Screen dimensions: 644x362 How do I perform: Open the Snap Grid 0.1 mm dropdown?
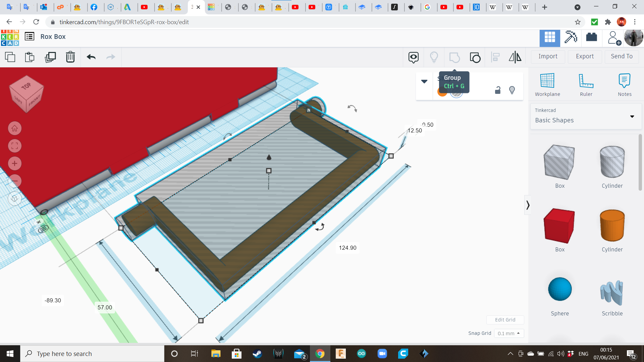coord(508,334)
